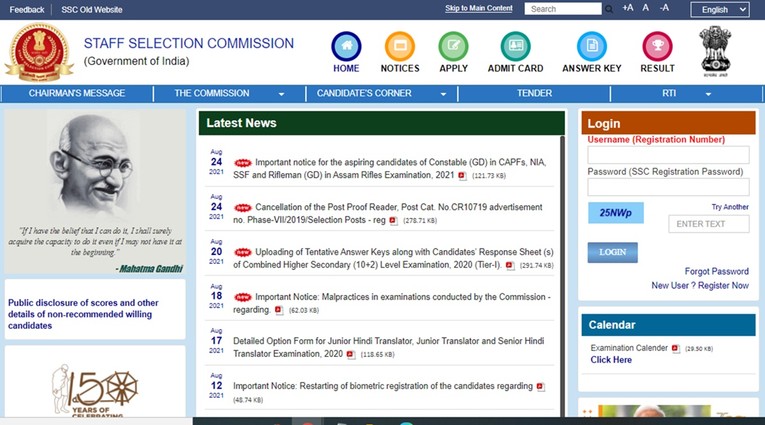Open Chairman's Message menu item

[x=77, y=93]
